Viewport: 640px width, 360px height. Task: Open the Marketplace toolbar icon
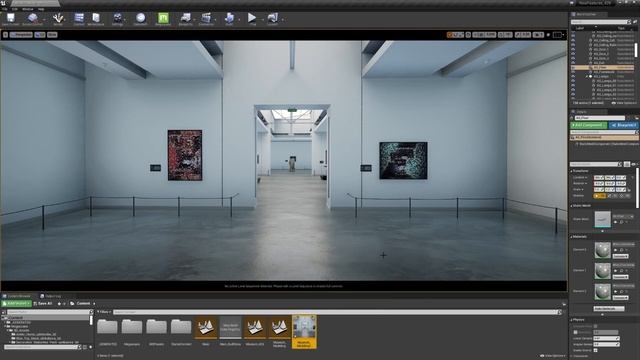(x=96, y=18)
